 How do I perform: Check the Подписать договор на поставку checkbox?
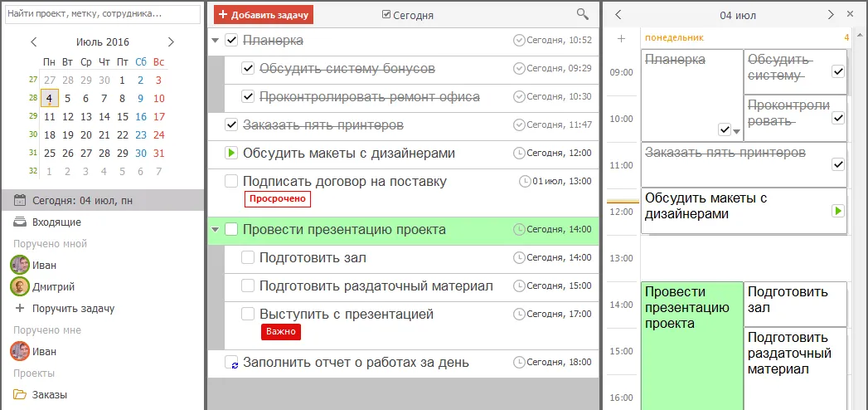coord(231,181)
